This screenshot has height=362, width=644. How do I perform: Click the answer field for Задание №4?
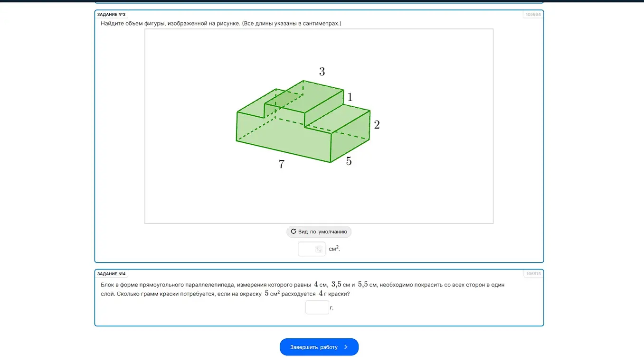coord(317,307)
